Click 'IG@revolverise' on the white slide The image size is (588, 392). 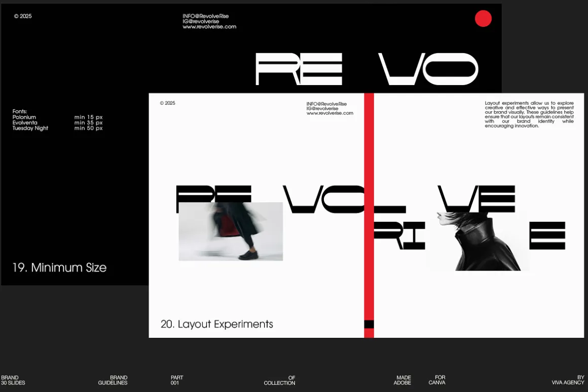(322, 108)
